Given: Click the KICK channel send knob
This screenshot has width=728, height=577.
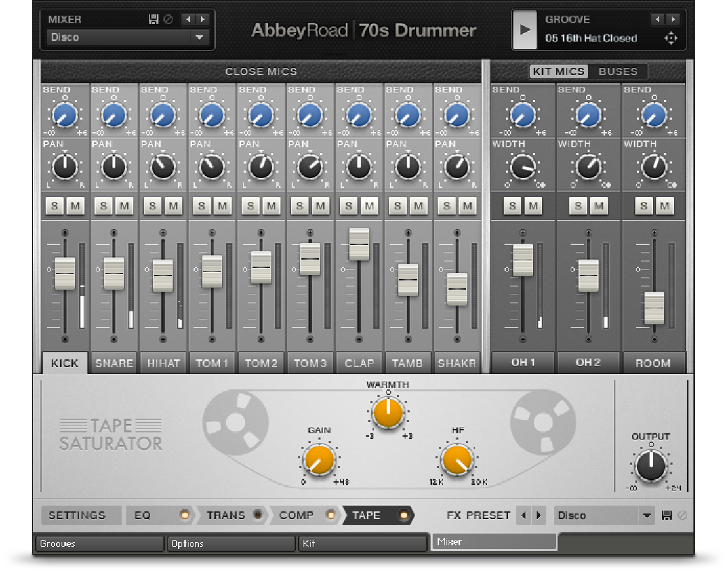Looking at the screenshot, I should coord(65,115).
